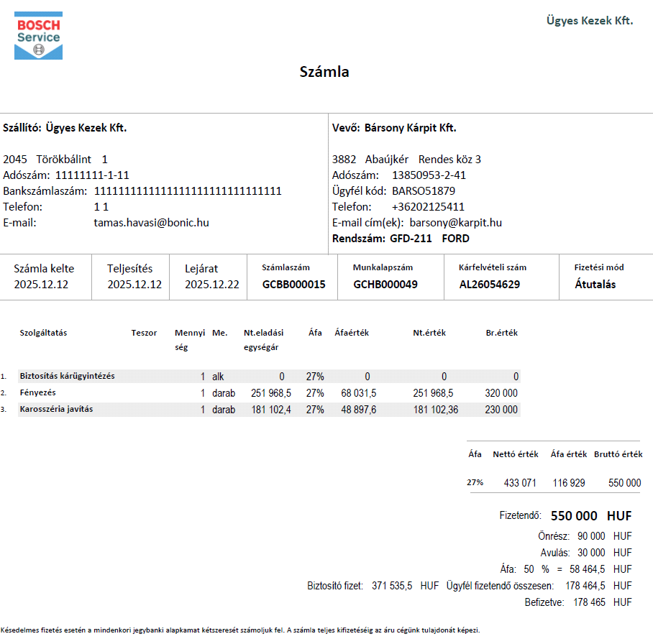Click the Szolgáltatás column header

point(43,333)
